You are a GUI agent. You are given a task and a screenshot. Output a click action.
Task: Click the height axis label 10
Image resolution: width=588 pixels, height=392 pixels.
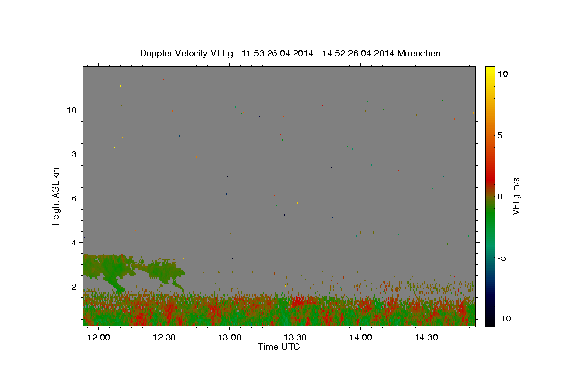click(x=72, y=110)
